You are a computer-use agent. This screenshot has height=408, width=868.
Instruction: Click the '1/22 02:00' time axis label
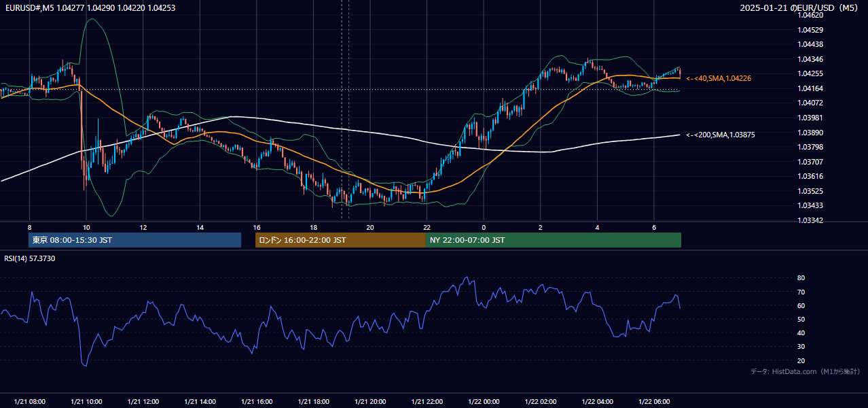(x=541, y=402)
